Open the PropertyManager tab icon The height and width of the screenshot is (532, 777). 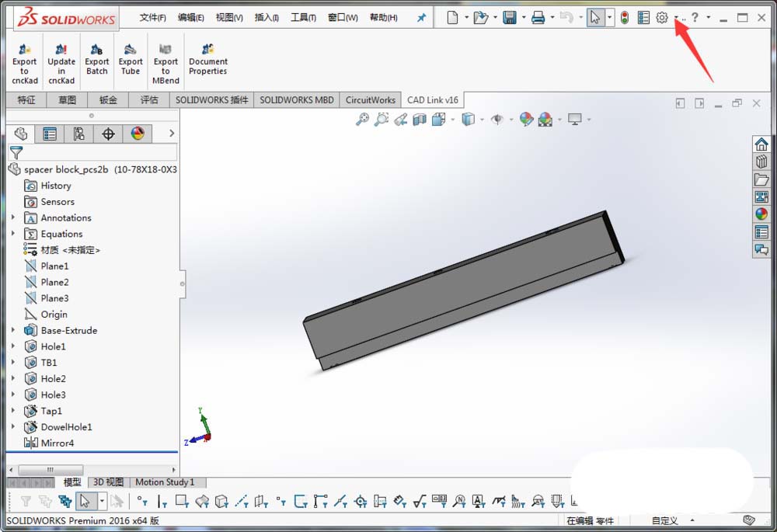coord(50,134)
